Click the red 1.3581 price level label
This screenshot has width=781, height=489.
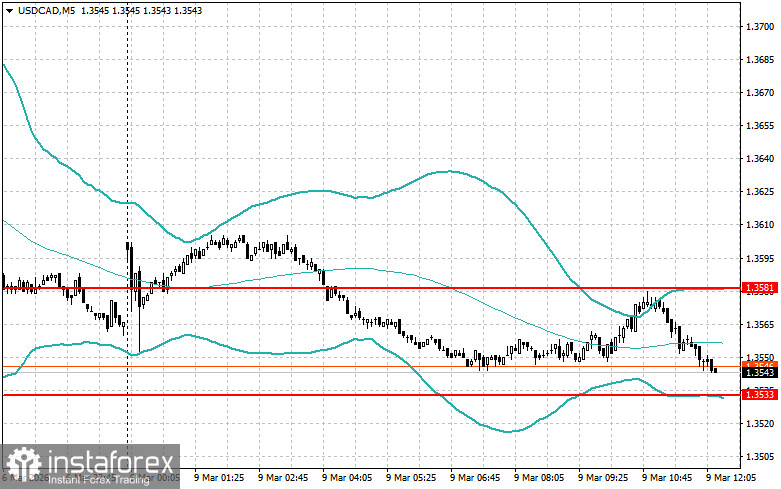tap(759, 288)
